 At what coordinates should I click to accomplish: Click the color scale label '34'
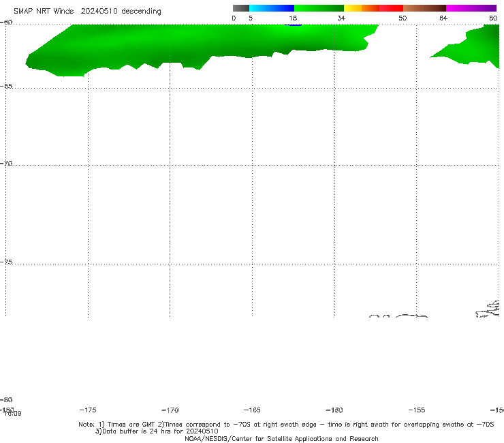tap(341, 18)
